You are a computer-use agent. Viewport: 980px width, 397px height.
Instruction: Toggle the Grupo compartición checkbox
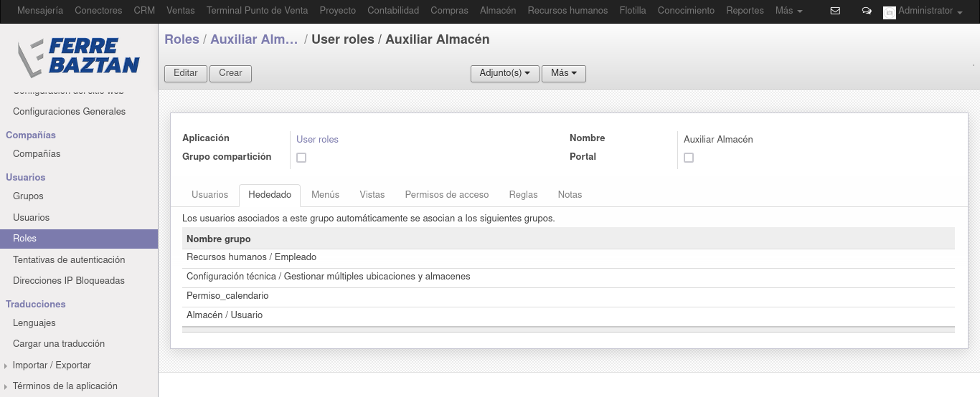[301, 158]
